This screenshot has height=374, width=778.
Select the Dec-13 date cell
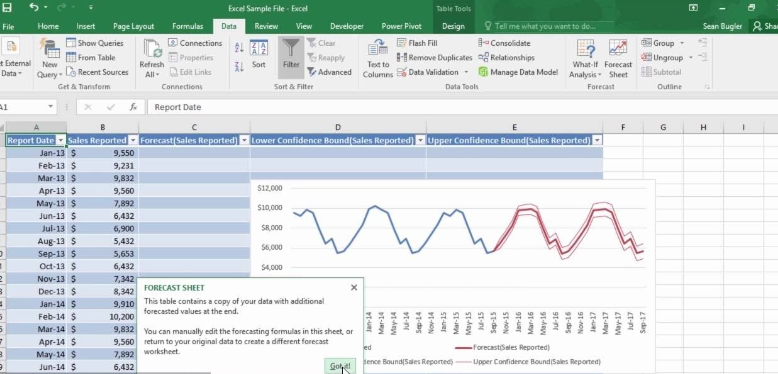(x=36, y=292)
